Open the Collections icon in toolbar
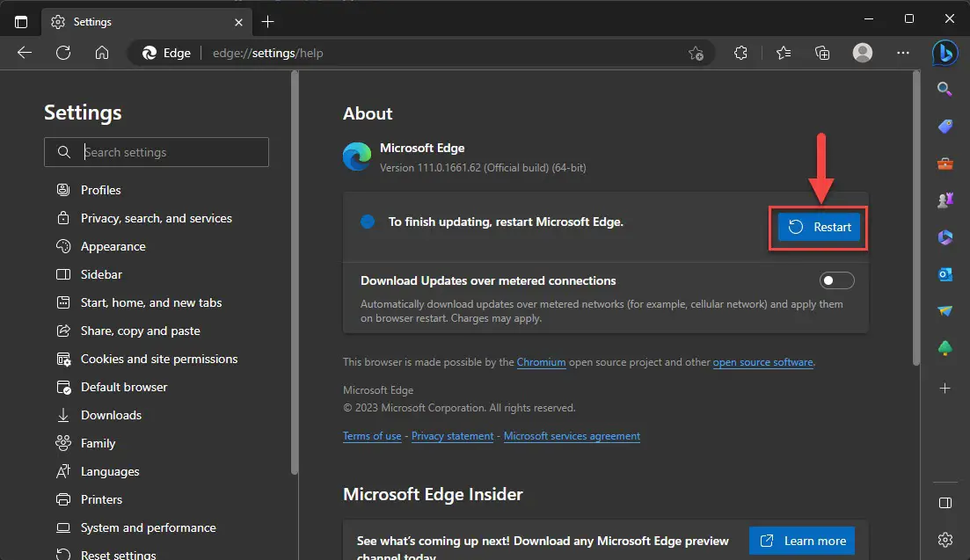This screenshot has width=970, height=560. [822, 53]
